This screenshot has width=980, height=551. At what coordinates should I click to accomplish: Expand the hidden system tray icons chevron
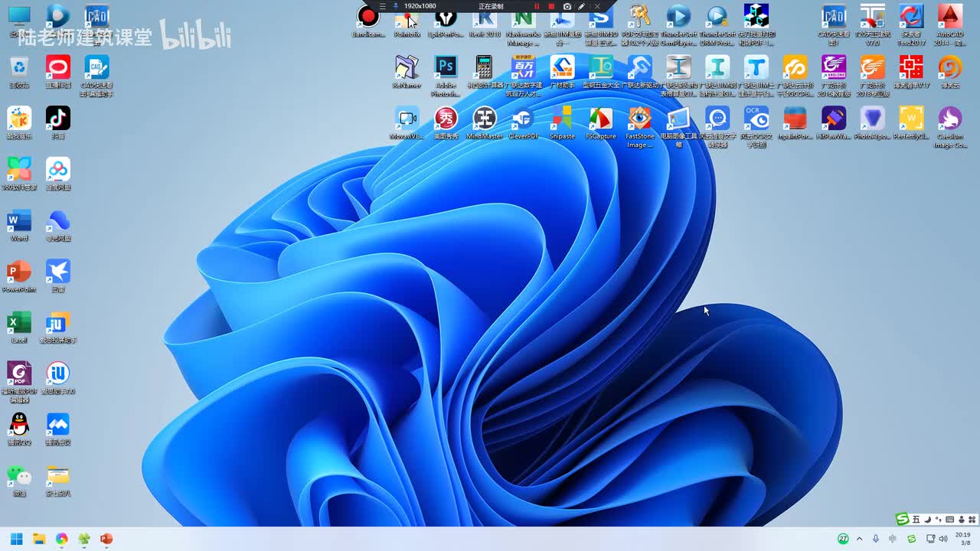click(x=859, y=539)
